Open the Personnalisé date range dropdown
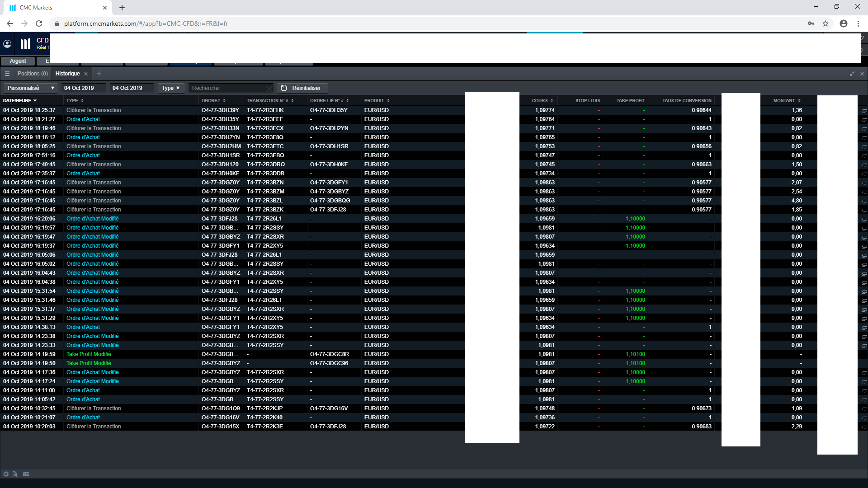This screenshot has width=868, height=488. 30,88
